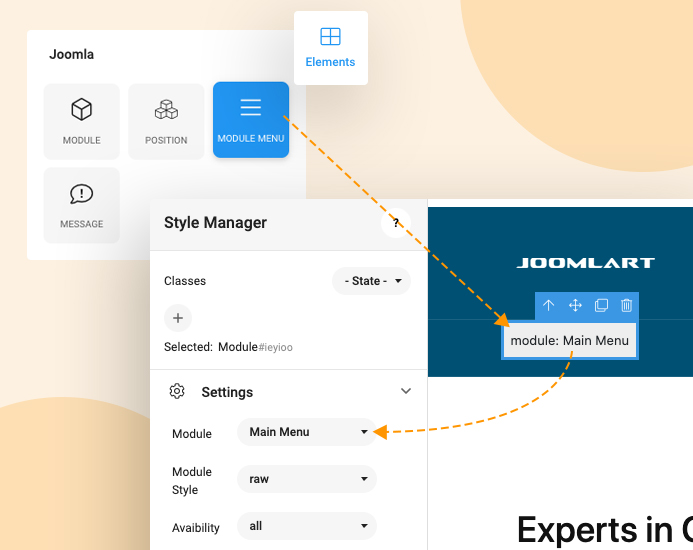Click the Selected: Module #ieyioo text

228,347
